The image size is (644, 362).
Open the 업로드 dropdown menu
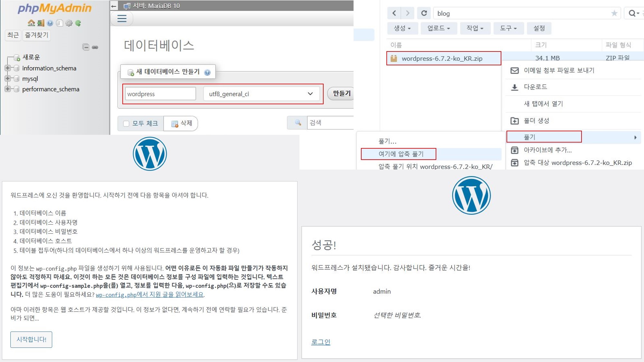click(438, 28)
